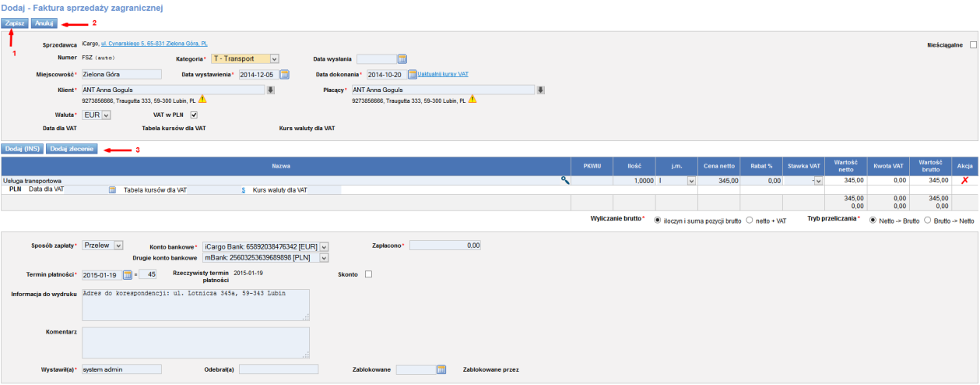Delete Usługa transportowa row with red X

point(964,180)
